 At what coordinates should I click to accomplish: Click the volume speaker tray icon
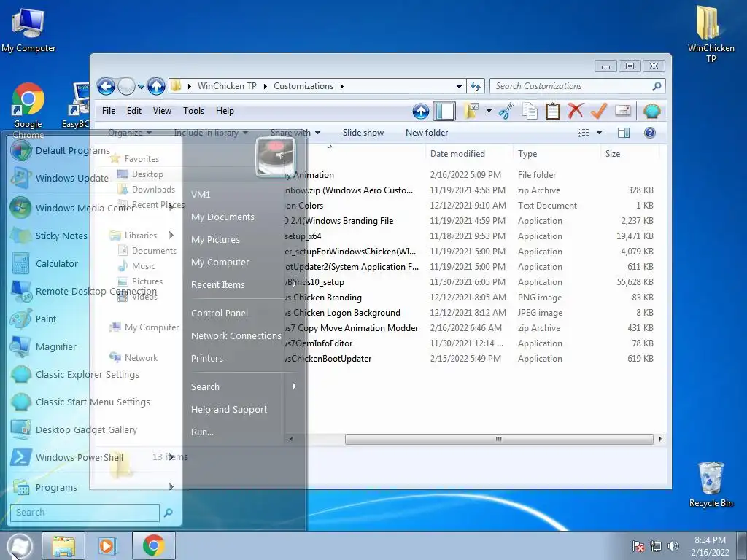point(673,546)
